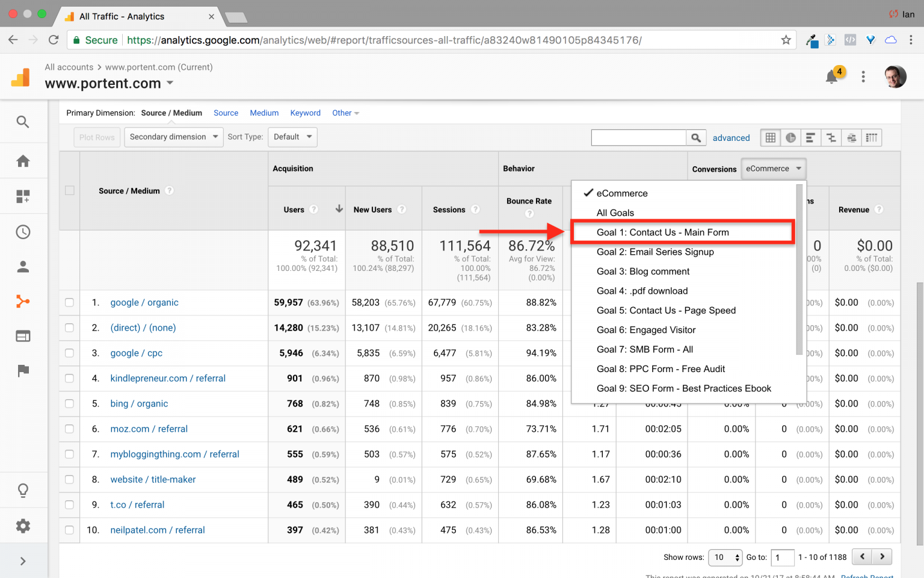Switch to Term cloud view
Image resolution: width=924 pixels, height=578 pixels.
coord(851,138)
